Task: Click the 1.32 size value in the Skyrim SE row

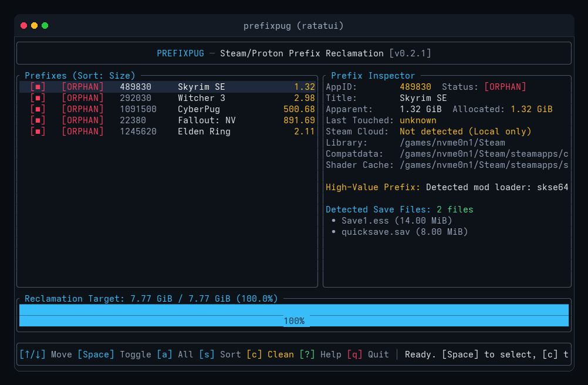Action: [305, 87]
